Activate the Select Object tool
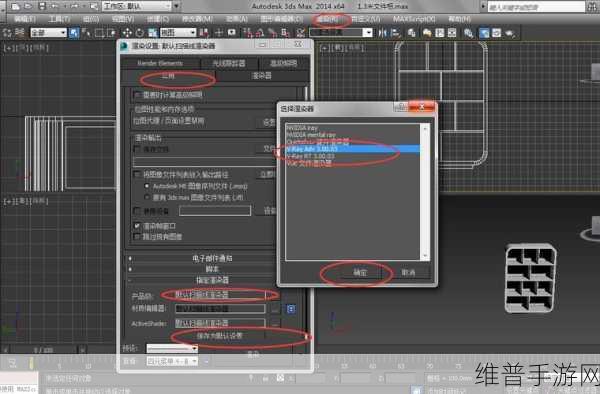The height and width of the screenshot is (394, 600). point(73,33)
